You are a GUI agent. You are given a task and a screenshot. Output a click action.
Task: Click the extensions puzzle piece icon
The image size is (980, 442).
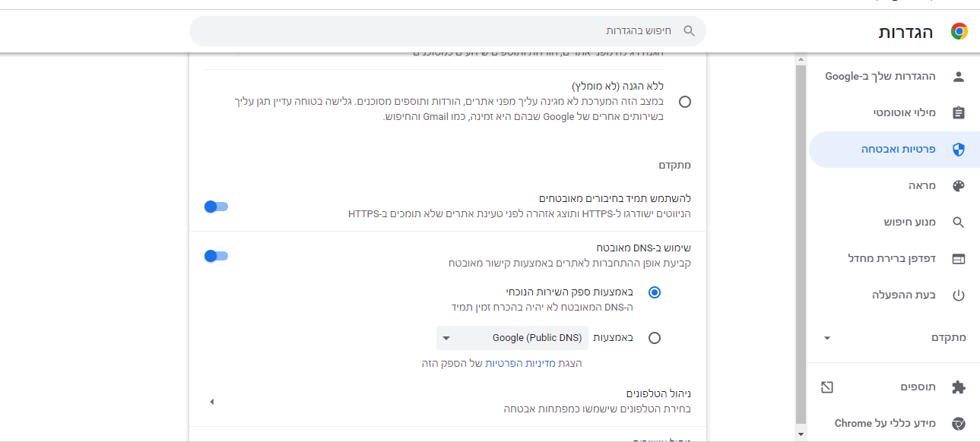coord(958,387)
